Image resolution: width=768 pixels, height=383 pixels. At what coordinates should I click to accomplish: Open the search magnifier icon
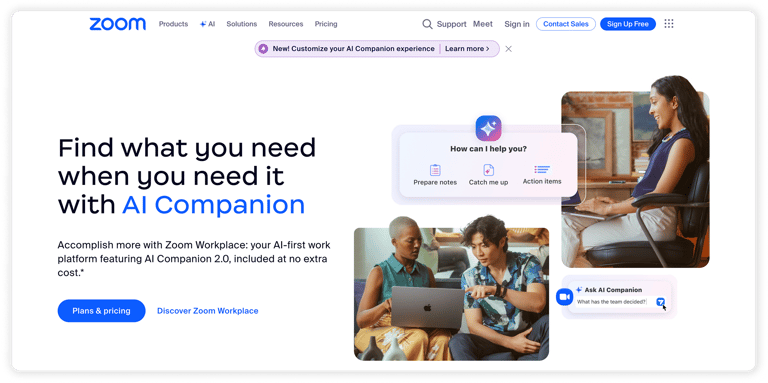click(x=427, y=24)
